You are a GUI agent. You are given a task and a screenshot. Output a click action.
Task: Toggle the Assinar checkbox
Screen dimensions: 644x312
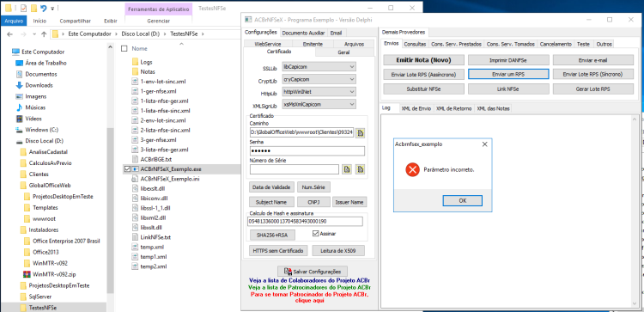(315, 234)
